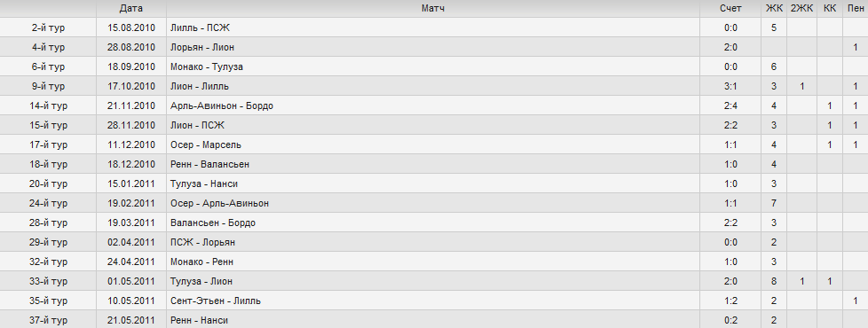Select the 37-й тур round cell
This screenshot has width=868, height=328.
[x=48, y=320]
